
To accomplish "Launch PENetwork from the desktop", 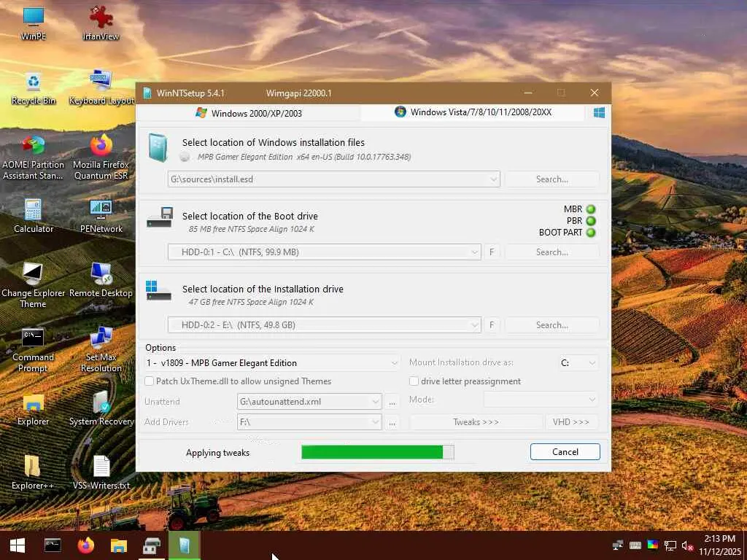I will 101,216.
